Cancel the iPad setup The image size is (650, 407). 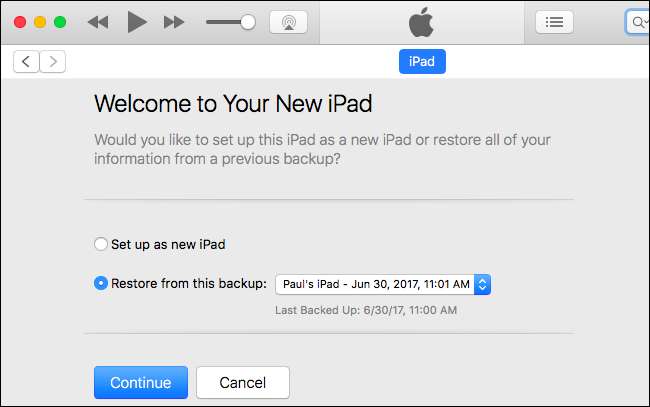[x=243, y=383]
